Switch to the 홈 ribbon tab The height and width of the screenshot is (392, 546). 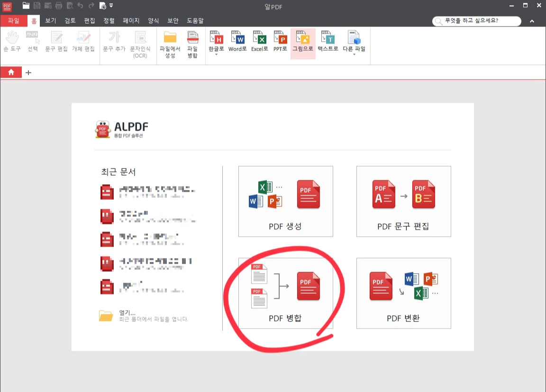(34, 21)
